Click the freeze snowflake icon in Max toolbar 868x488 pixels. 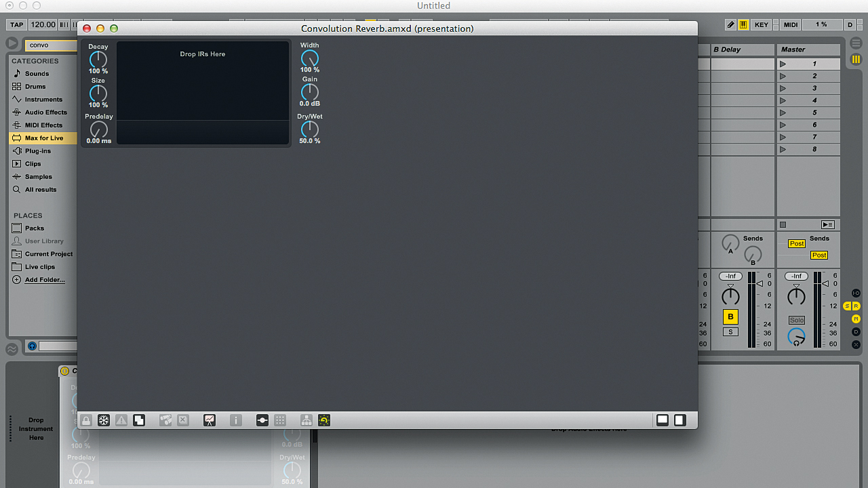(x=104, y=420)
